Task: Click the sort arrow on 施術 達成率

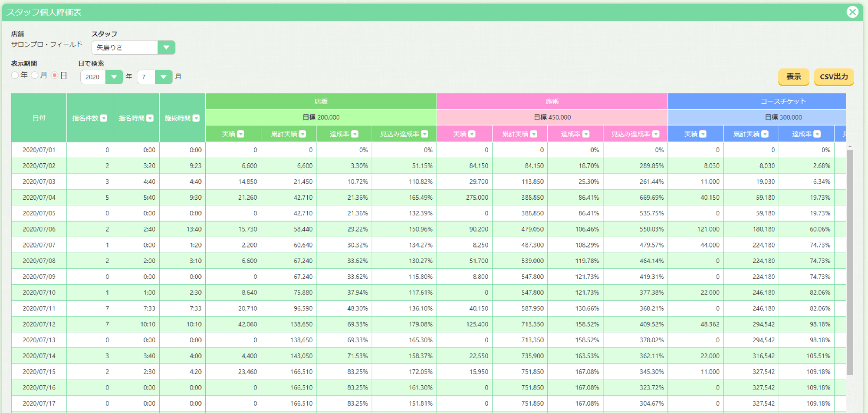Action: click(586, 134)
